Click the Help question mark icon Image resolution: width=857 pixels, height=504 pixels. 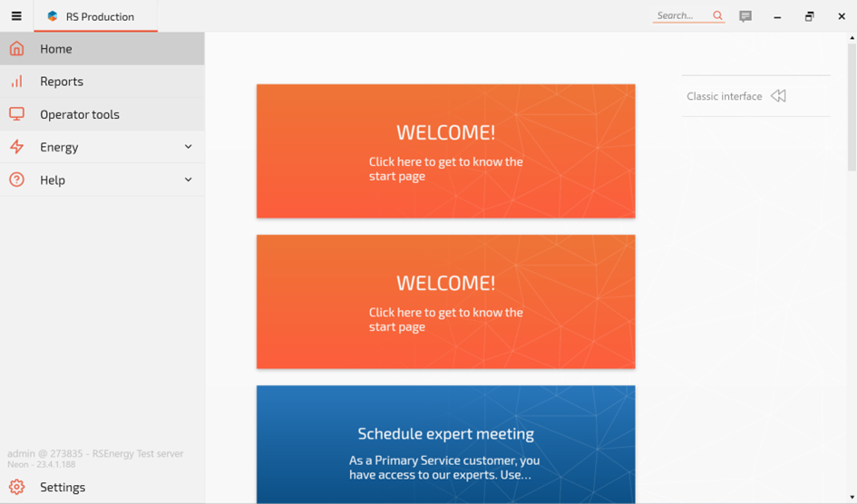tap(16, 179)
